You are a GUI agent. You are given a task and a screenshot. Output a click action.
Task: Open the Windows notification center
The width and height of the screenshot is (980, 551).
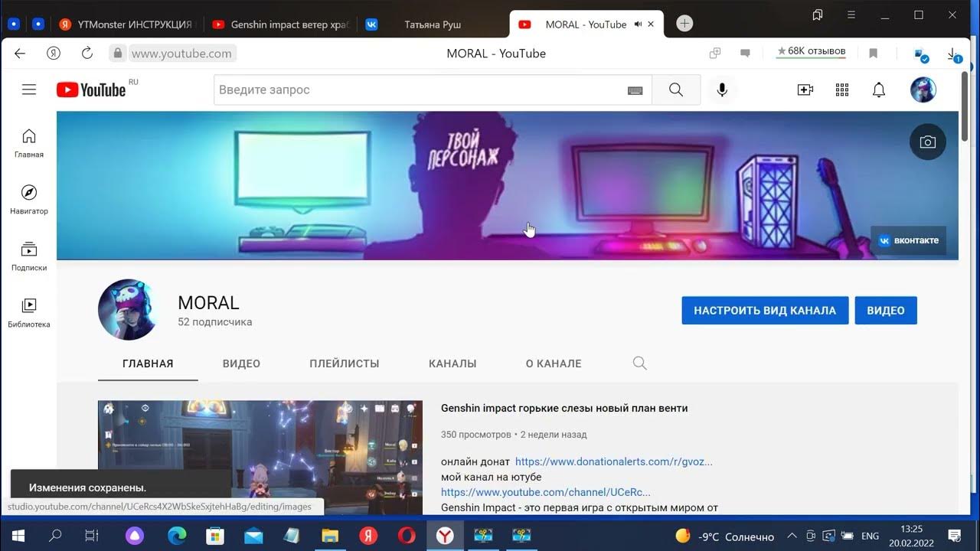click(x=955, y=536)
